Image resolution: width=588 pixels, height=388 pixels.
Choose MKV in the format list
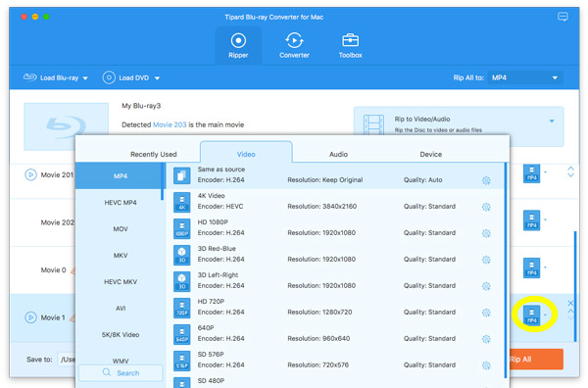121,256
